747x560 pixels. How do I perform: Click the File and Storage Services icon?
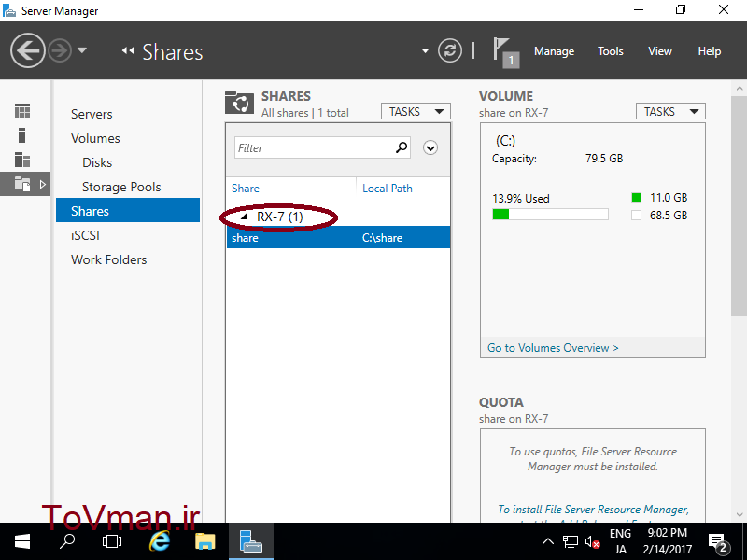tap(22, 184)
